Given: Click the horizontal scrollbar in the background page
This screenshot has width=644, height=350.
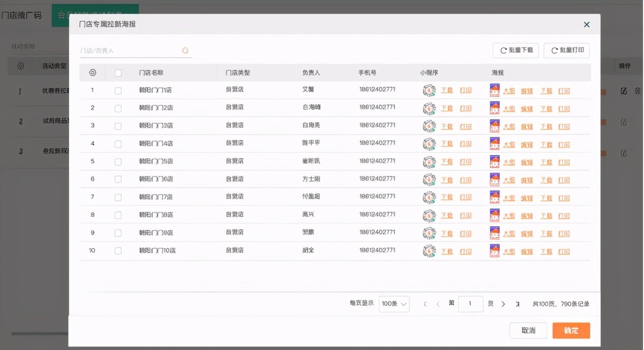Looking at the screenshot, I should click(40, 333).
